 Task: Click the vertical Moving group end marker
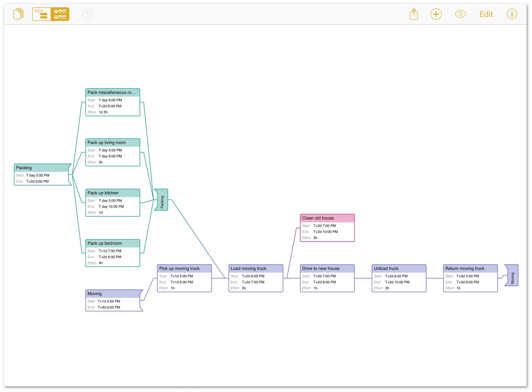pos(512,275)
